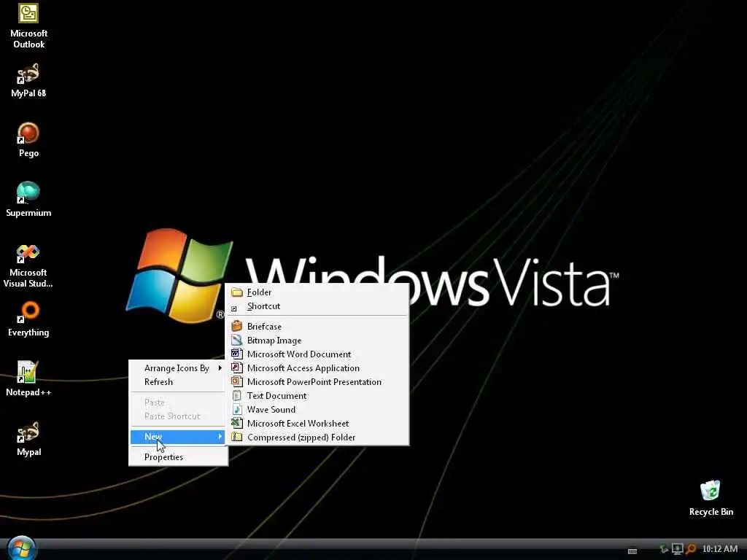Click the monitor network tray icon

(677, 549)
